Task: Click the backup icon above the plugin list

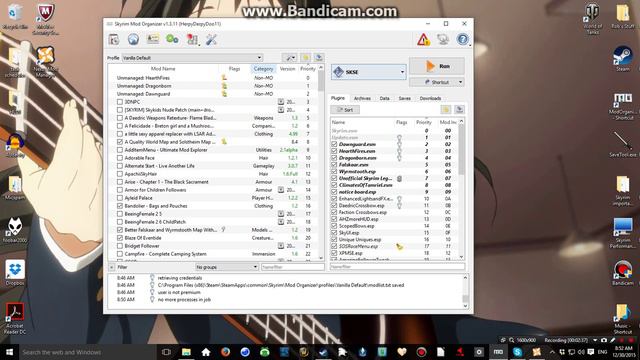Action: click(x=459, y=109)
